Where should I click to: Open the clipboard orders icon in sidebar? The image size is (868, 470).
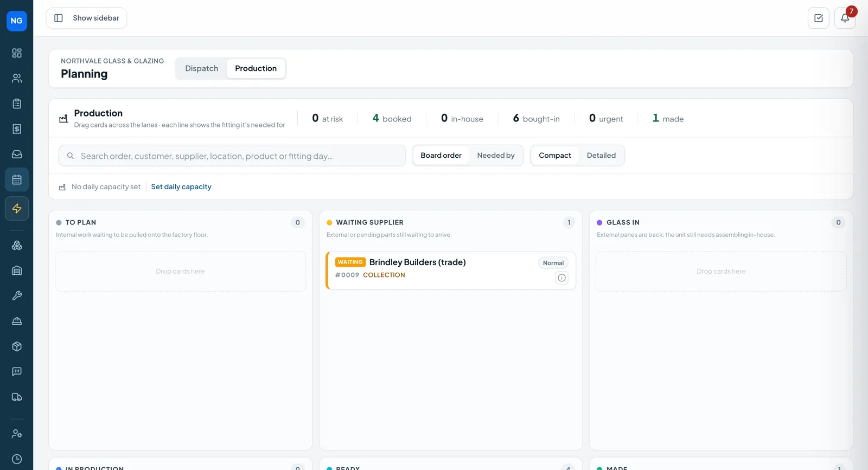coord(17,104)
